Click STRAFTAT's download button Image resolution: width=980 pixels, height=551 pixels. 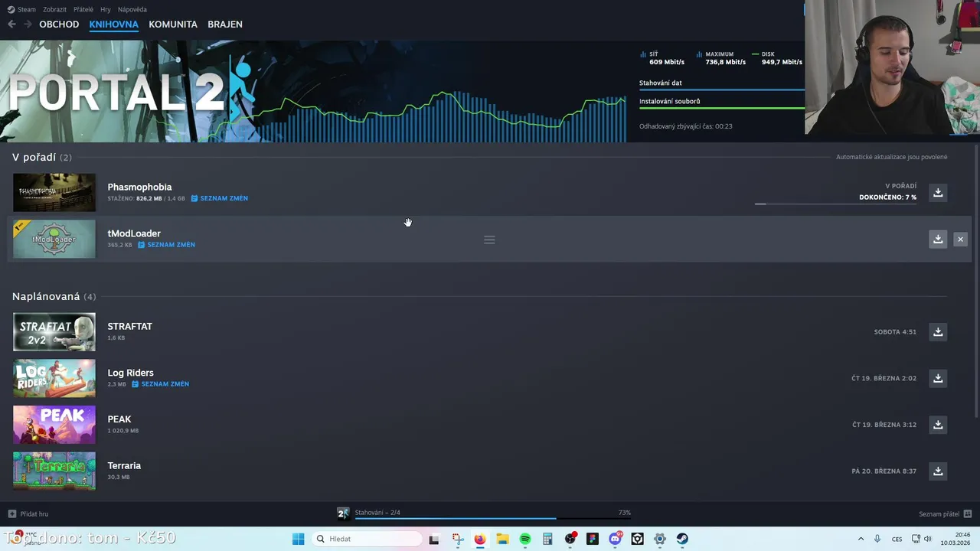[x=938, y=332]
